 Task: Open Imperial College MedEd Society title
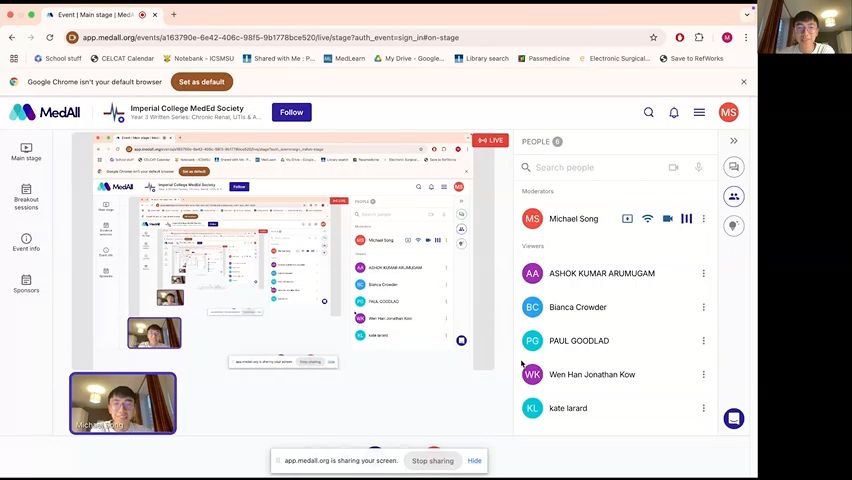tap(187, 108)
